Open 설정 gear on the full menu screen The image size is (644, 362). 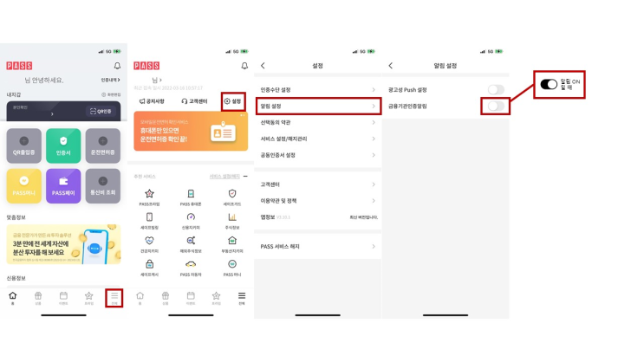pyautogui.click(x=233, y=101)
